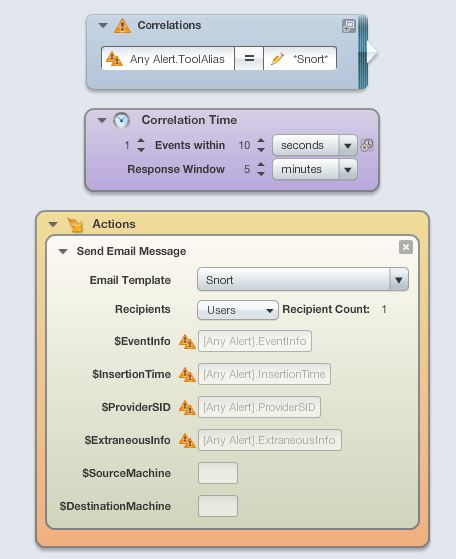Viewport: 456px width, 559px height.
Task: Click the pencil icon next to *Snort*
Action: click(x=277, y=59)
